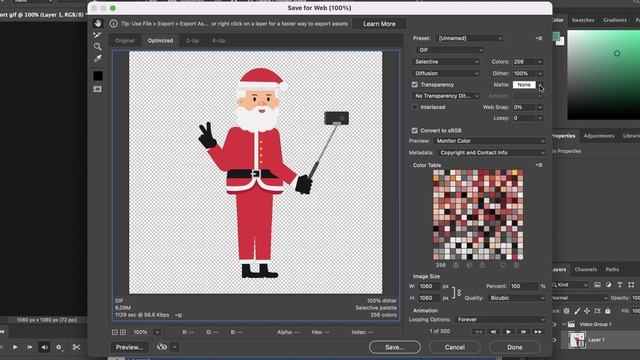Mute timeline audio speaker icon
This screenshot has height=360, width=640.
point(44,347)
